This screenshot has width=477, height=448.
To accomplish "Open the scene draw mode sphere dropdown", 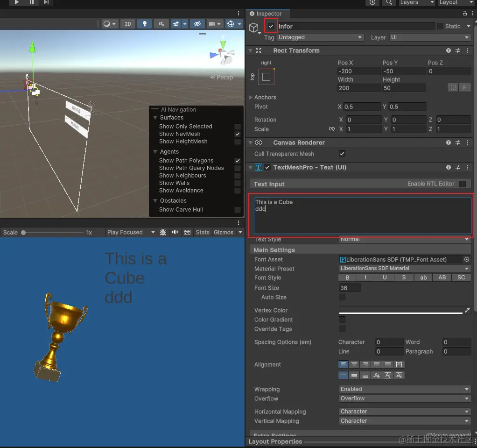I will pos(109,24).
